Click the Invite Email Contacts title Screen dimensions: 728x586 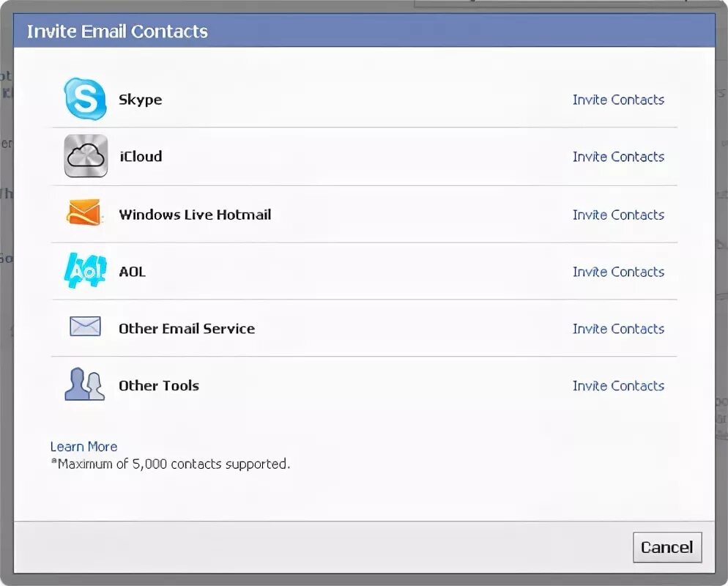pos(117,31)
